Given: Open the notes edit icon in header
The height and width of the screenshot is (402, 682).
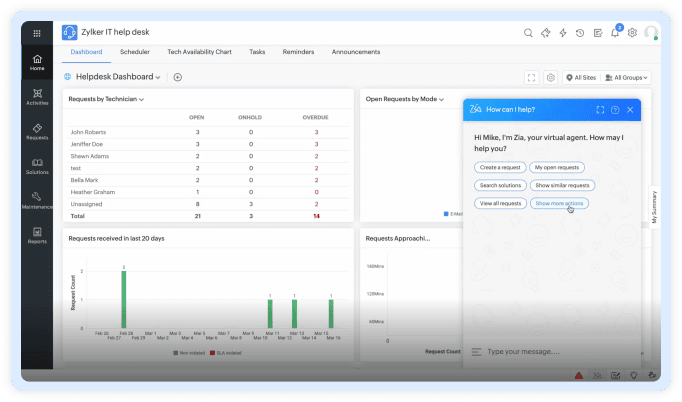Looking at the screenshot, I should [x=598, y=33].
